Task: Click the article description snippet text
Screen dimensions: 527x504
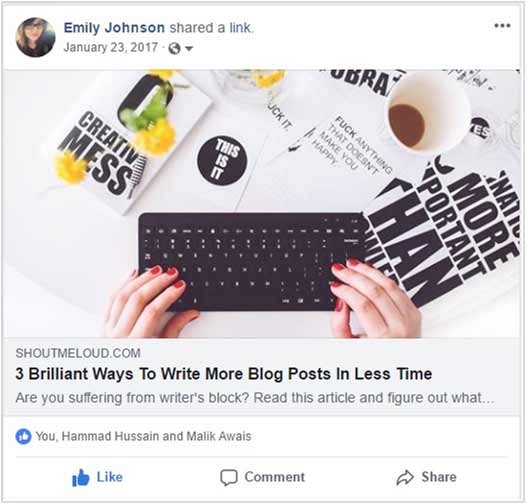Action: click(255, 398)
